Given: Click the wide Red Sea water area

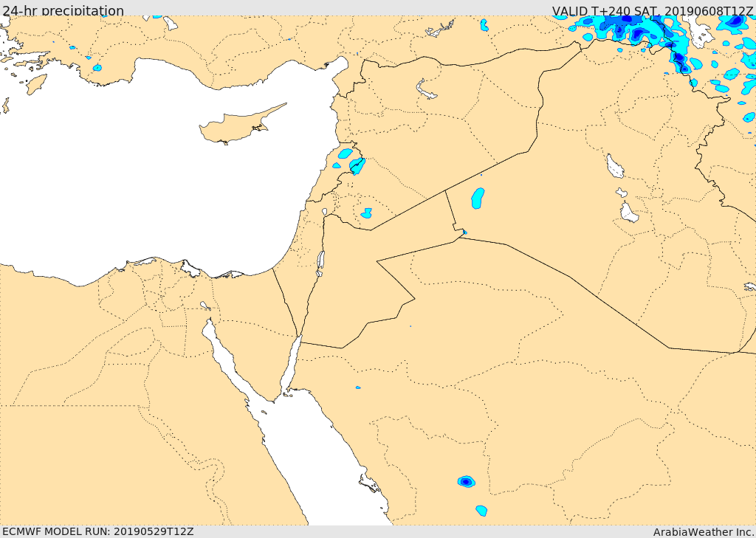Looking at the screenshot, I should point(310,458).
